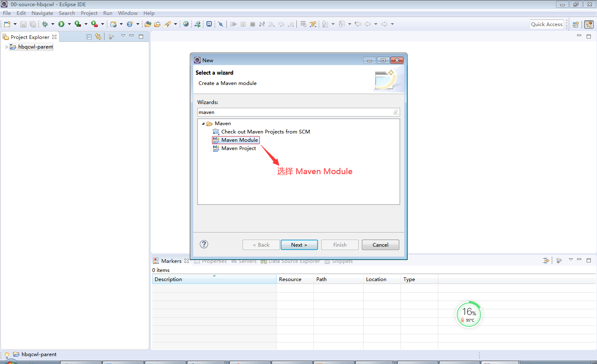This screenshot has width=597, height=364.
Task: Open the File menu
Action: tap(7, 13)
